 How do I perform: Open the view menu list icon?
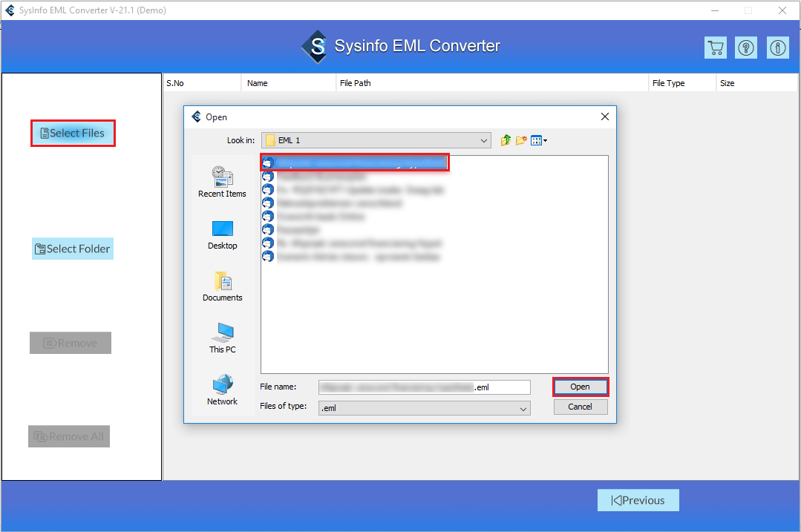(538, 140)
